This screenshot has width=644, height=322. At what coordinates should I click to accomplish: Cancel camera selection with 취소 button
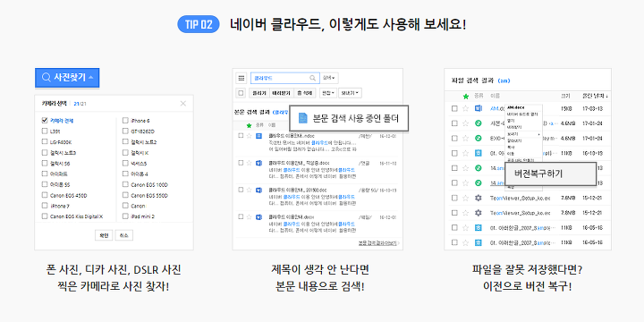click(124, 235)
